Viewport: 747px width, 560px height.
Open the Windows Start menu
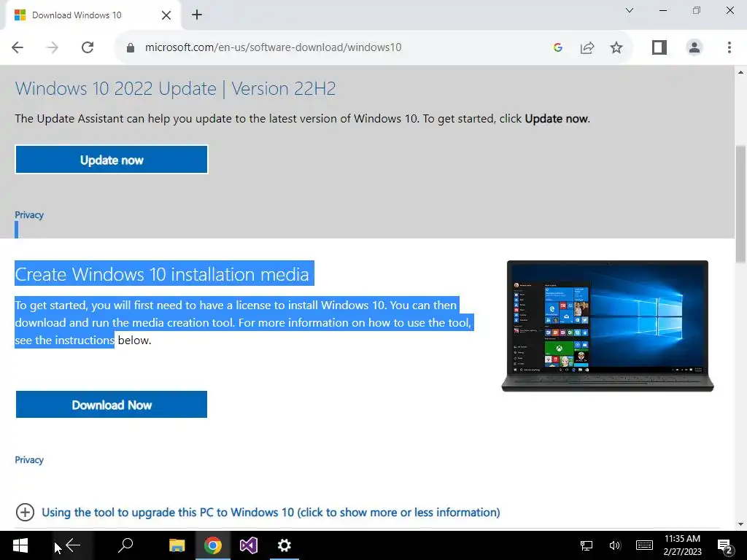click(20, 545)
